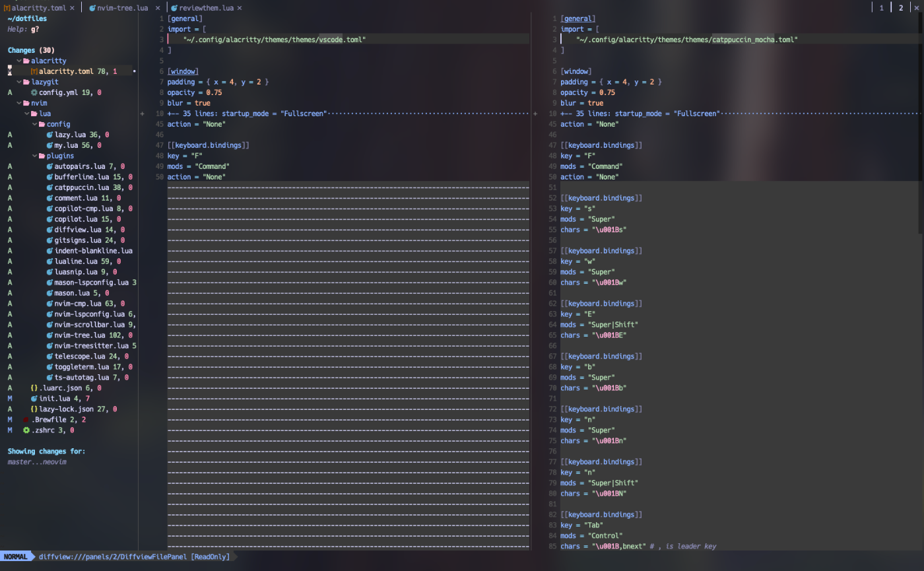This screenshot has height=571, width=924.
Task: Collapse the nvim folder chevron
Action: tap(19, 103)
